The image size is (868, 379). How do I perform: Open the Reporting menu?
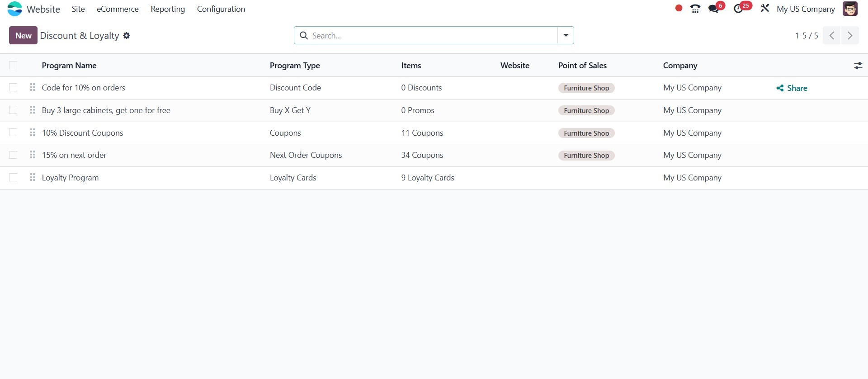point(168,9)
